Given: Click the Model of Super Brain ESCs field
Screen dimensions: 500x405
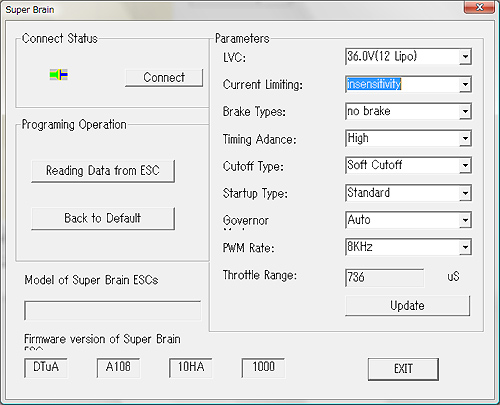Looking at the screenshot, I should 113,311.
